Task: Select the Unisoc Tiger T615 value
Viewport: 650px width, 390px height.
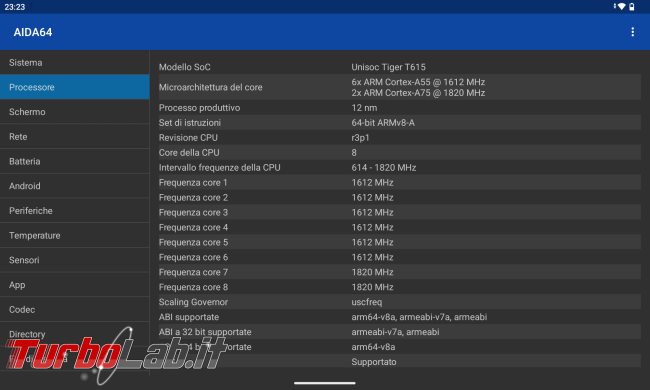Action: [388, 67]
